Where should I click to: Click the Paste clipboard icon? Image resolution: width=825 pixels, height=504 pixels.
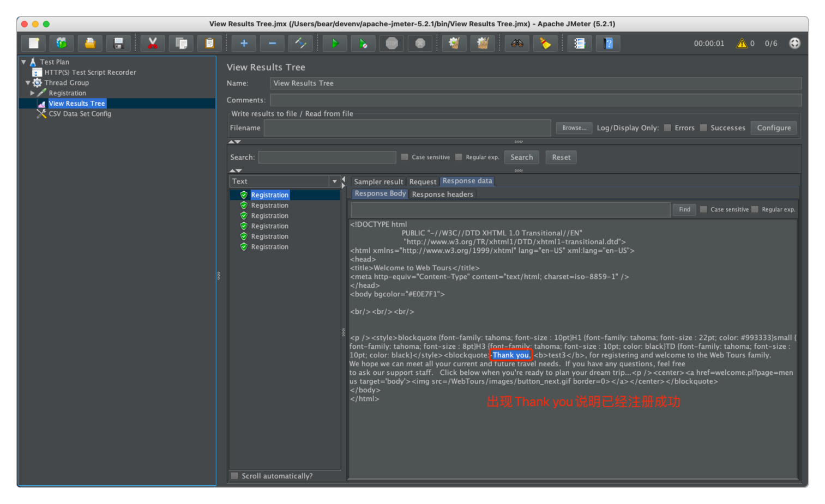tap(209, 43)
